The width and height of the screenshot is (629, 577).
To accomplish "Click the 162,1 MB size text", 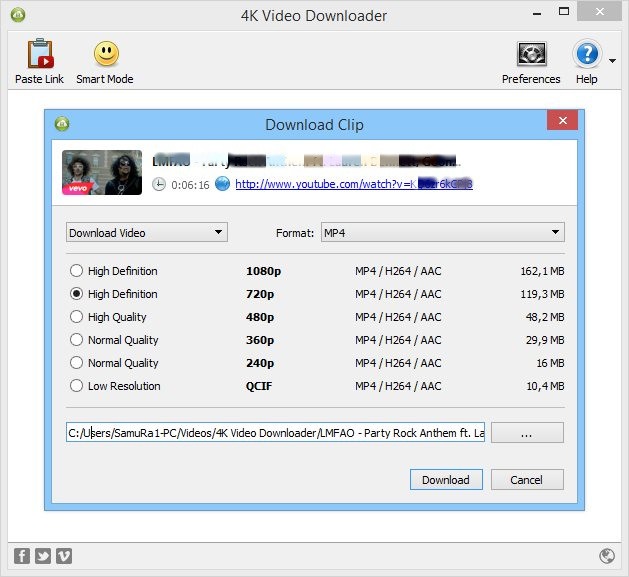I will pos(542,271).
